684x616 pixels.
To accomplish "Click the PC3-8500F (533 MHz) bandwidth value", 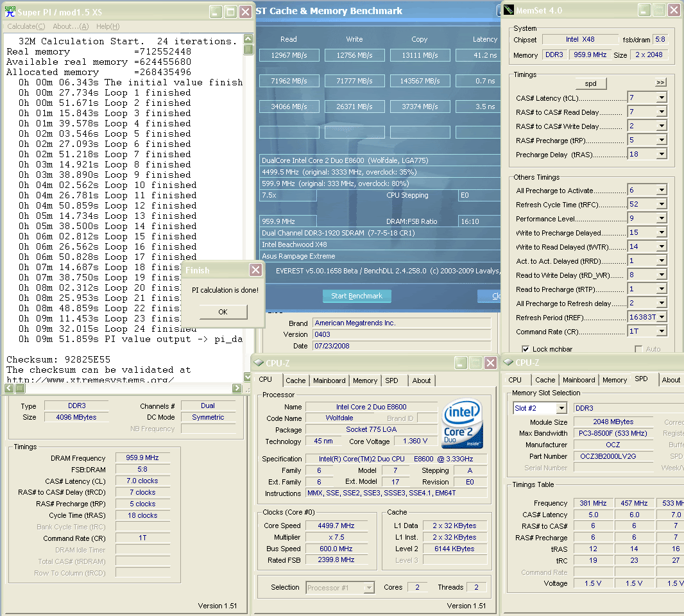I will (613, 433).
